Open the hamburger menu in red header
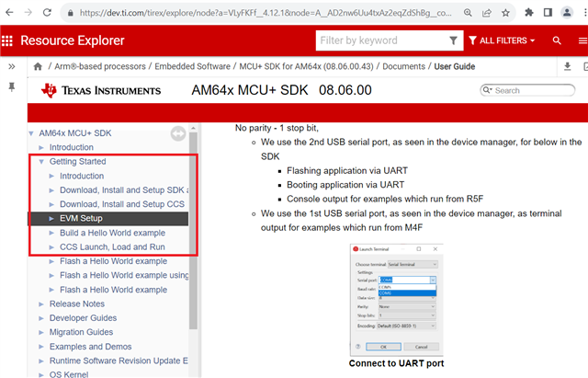The width and height of the screenshot is (588, 378). tap(582, 40)
